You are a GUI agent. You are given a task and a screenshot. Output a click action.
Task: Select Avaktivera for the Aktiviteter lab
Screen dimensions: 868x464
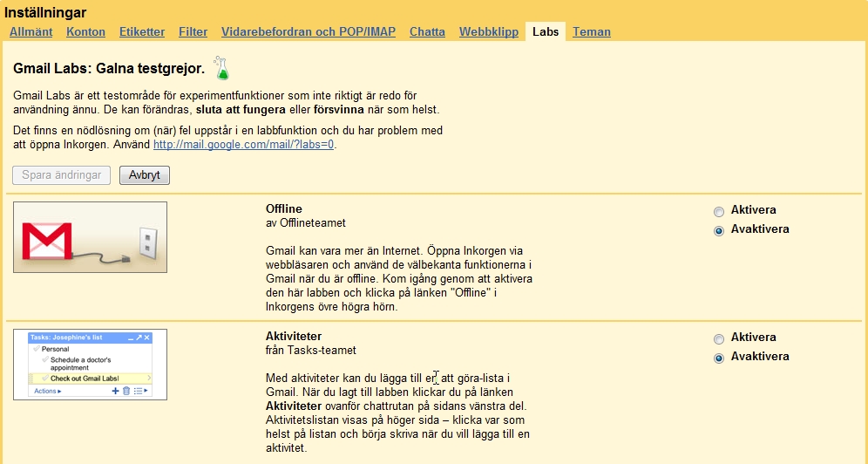pos(718,358)
